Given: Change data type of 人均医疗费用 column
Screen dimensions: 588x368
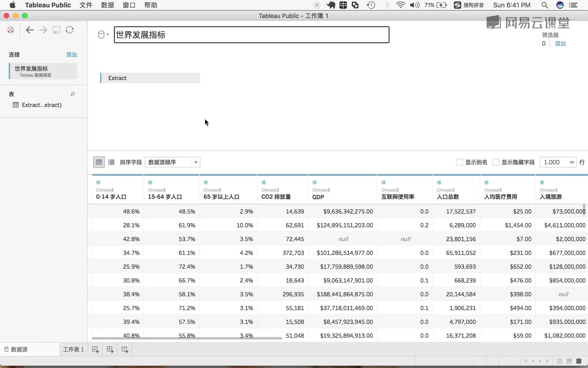Looking at the screenshot, I should [x=486, y=182].
